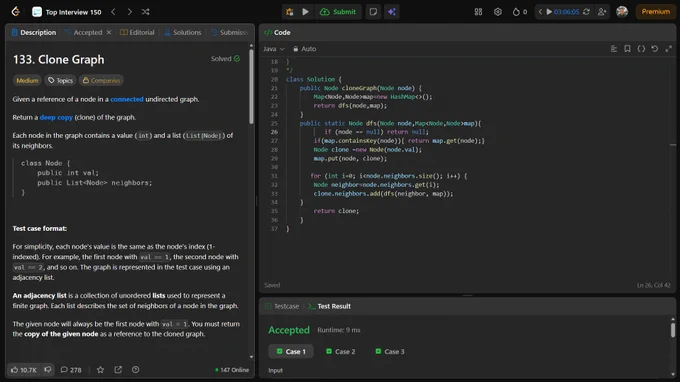The image size is (680, 382).
Task: Share the problem via external link icon
Action: point(118,370)
